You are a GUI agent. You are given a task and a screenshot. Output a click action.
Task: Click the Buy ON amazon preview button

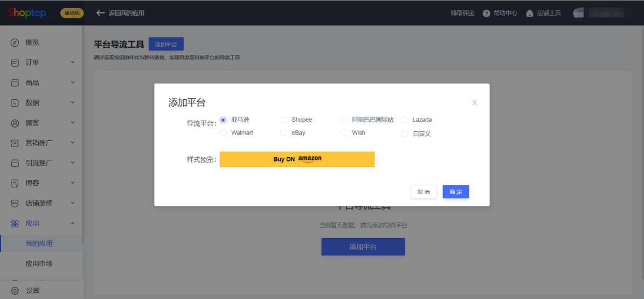point(297,159)
